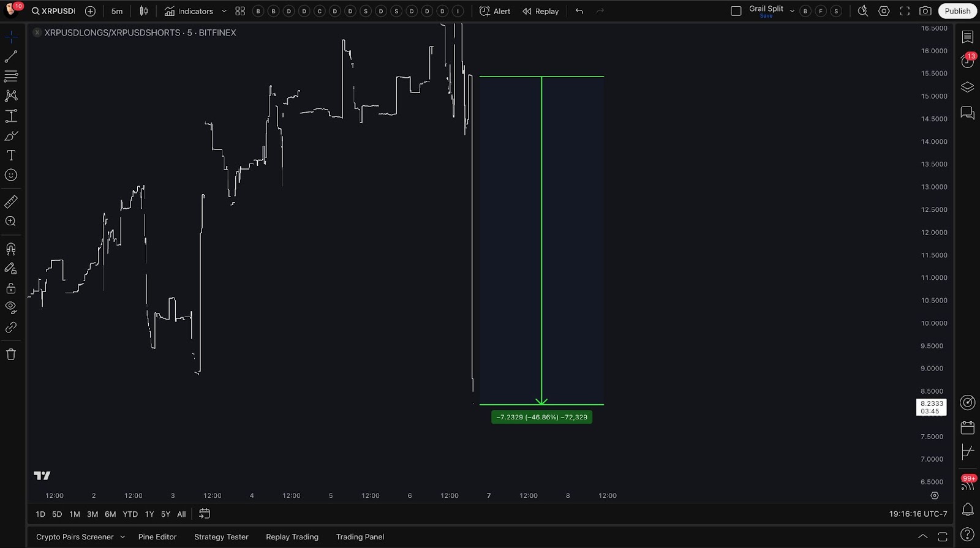Open the patterns drawing tool
The height and width of the screenshot is (548, 980).
(11, 96)
